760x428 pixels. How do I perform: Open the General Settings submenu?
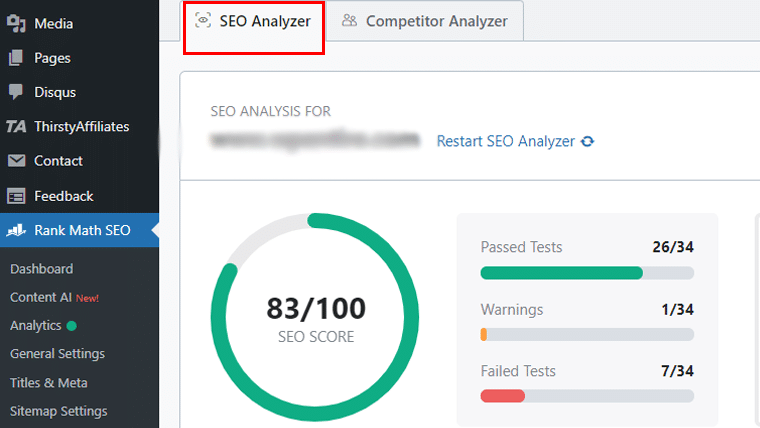(57, 354)
